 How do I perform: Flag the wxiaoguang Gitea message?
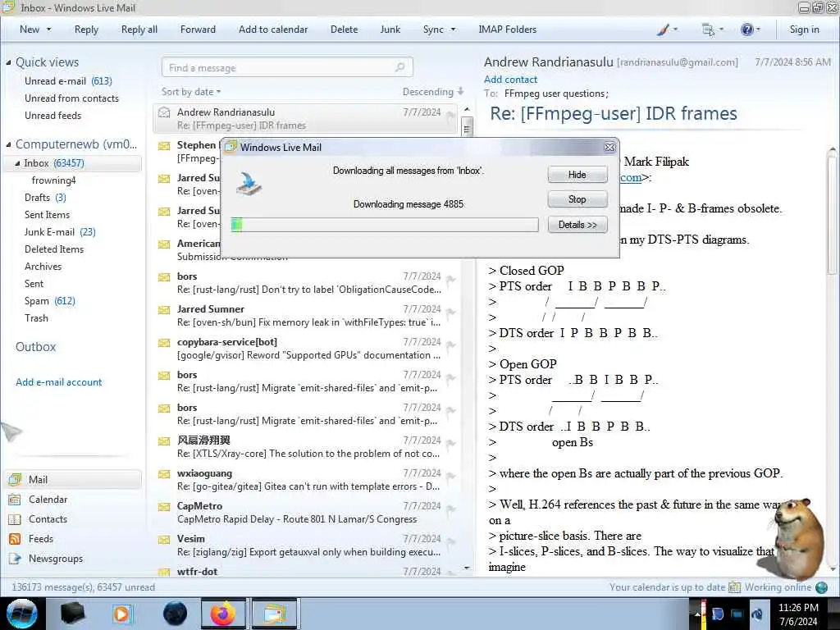pos(451,477)
